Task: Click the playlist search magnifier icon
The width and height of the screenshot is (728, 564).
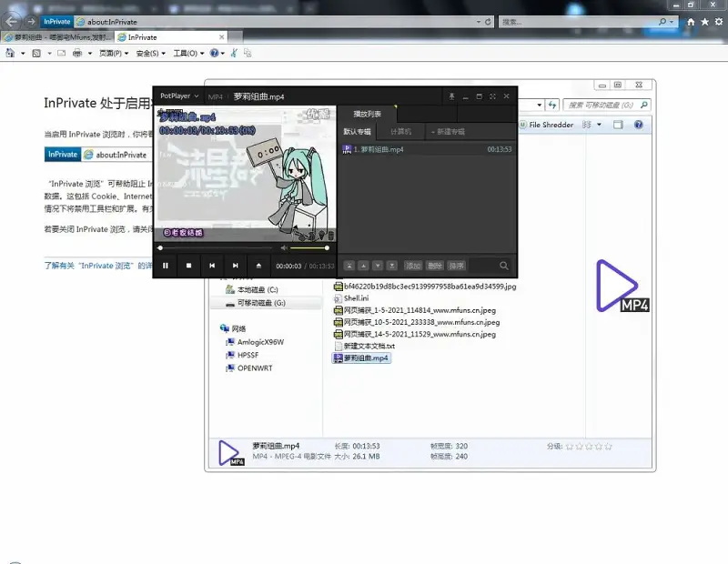Action: tap(504, 266)
